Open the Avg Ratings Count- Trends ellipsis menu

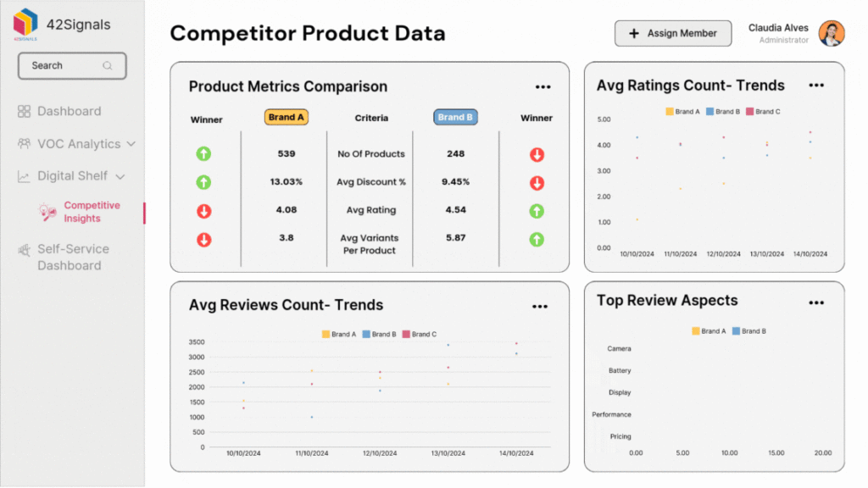pos(816,85)
